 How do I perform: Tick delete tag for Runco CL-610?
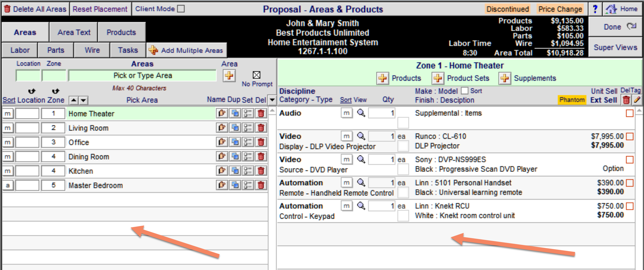[630, 136]
